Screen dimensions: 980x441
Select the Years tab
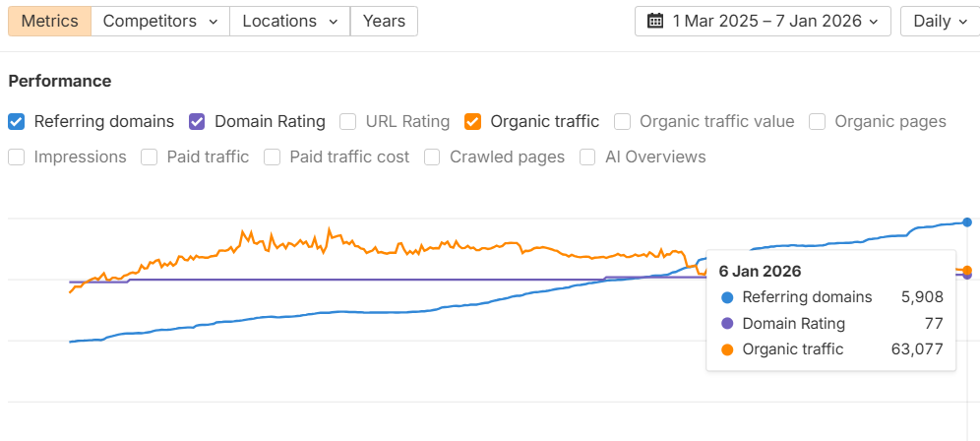tap(384, 21)
